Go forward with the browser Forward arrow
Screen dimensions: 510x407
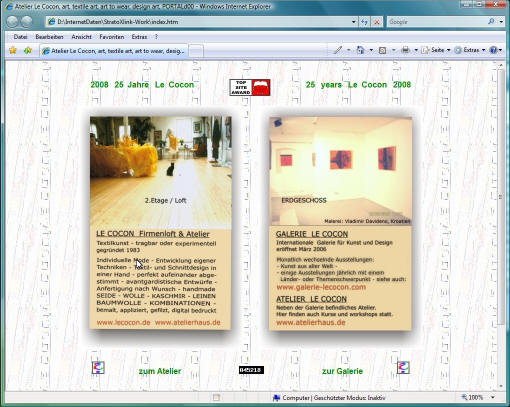coord(26,22)
